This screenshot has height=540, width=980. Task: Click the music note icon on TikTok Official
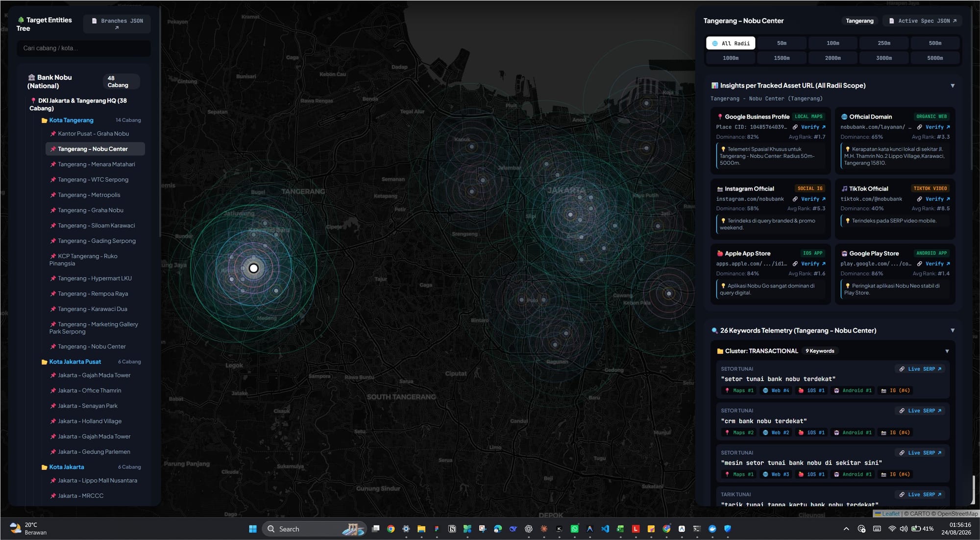click(844, 189)
